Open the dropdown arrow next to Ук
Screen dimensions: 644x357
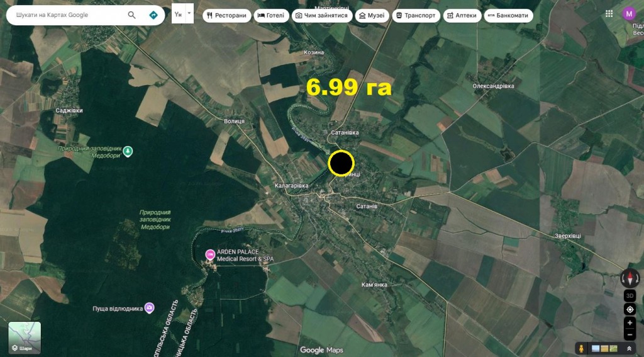click(189, 13)
